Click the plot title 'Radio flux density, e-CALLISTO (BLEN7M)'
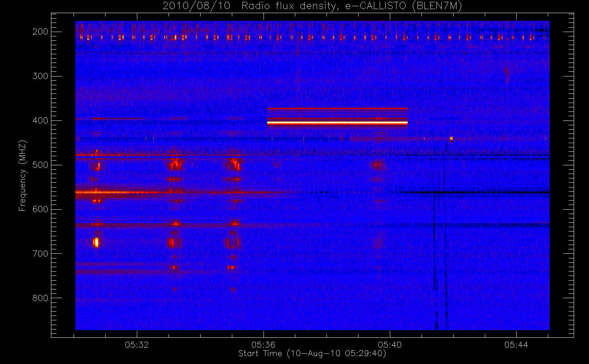The image size is (589, 364). click(x=352, y=6)
